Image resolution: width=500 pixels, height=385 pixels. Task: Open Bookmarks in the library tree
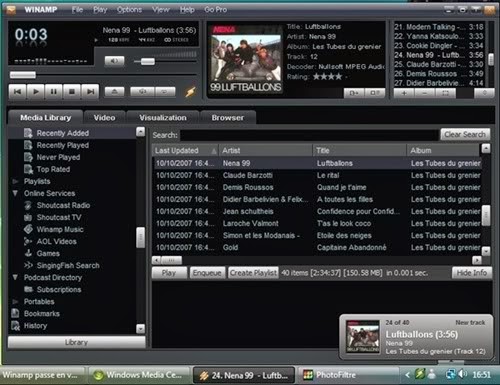click(42, 313)
